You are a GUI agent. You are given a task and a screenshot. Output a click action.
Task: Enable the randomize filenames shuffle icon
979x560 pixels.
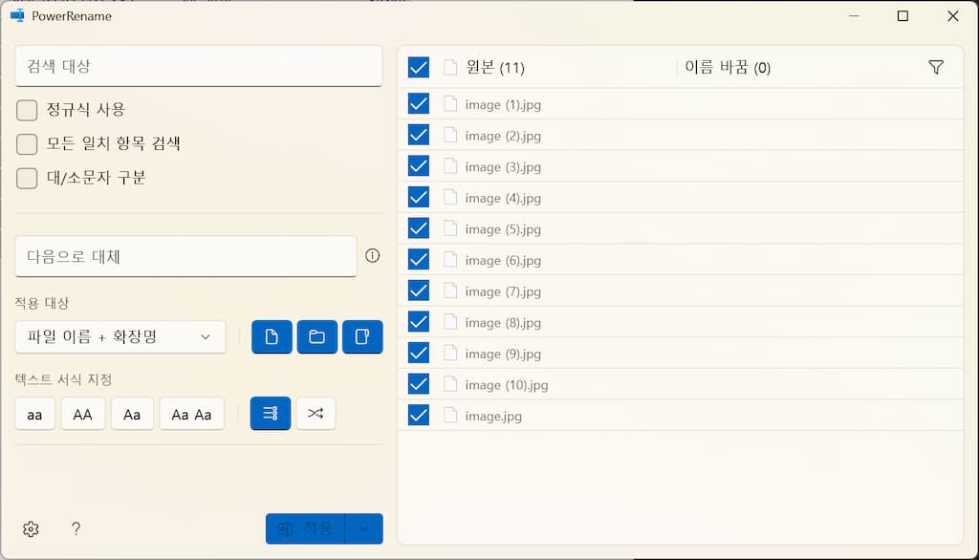(315, 413)
